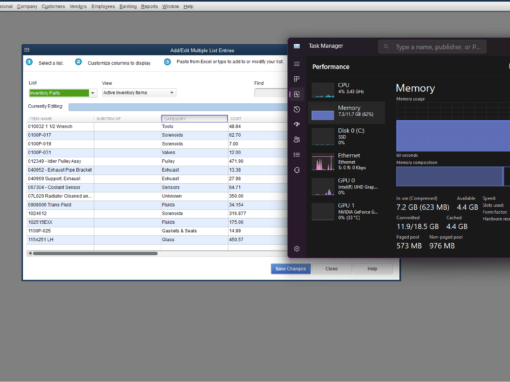The image size is (510, 382).
Task: Select the Ethernet performance graph
Action: (323, 162)
